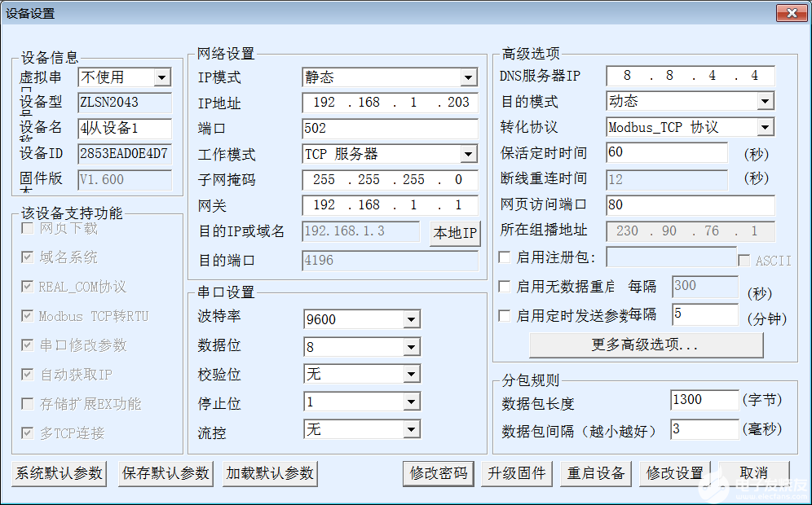Check the 启用定时发送参数 option

[505, 315]
